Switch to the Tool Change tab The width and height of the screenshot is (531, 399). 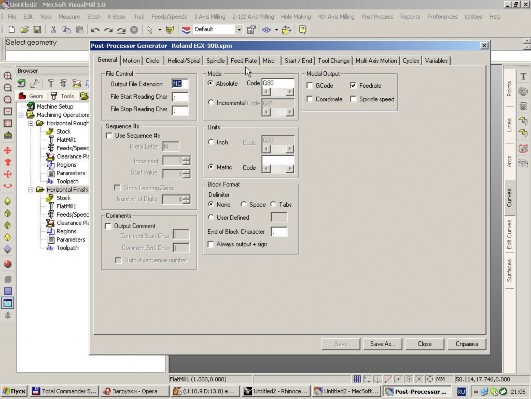coord(334,61)
